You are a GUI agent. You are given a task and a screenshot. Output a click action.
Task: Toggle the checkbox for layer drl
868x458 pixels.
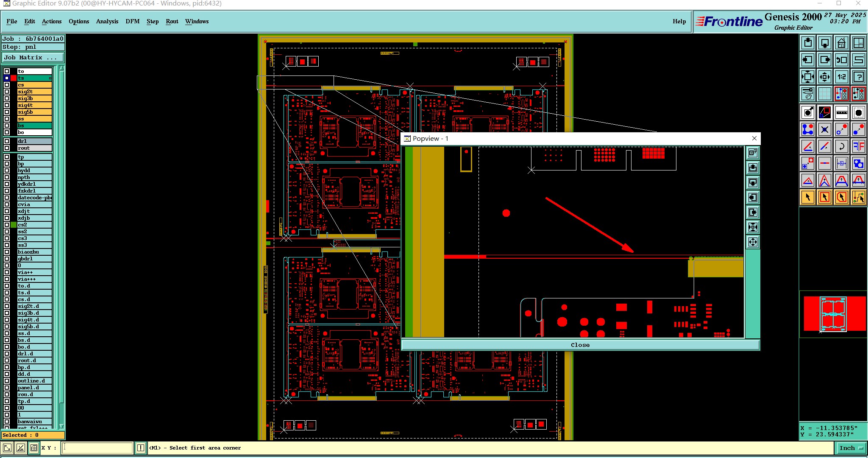tap(7, 141)
